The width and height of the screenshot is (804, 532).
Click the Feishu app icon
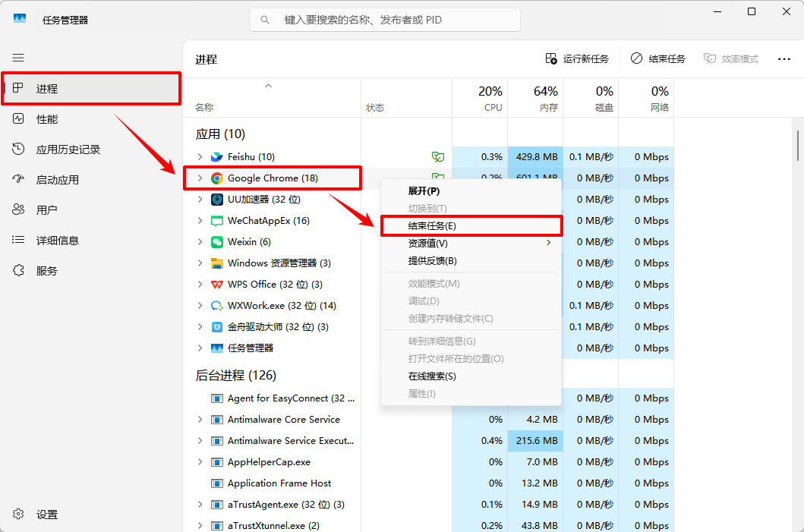pyautogui.click(x=217, y=157)
